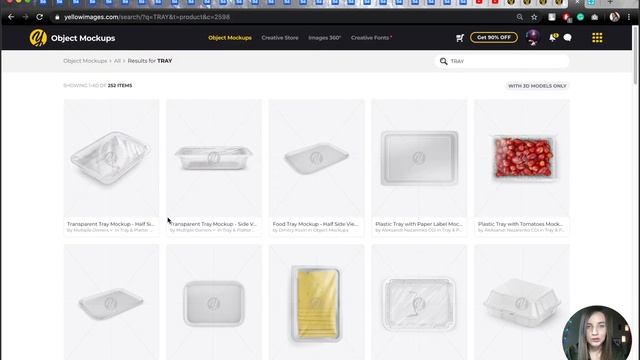The width and height of the screenshot is (640, 360).
Task: Go back in browser history
Action: click(x=11, y=17)
